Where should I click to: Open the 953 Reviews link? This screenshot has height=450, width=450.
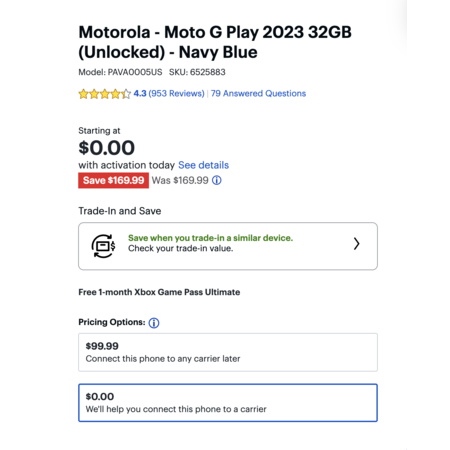click(x=176, y=93)
